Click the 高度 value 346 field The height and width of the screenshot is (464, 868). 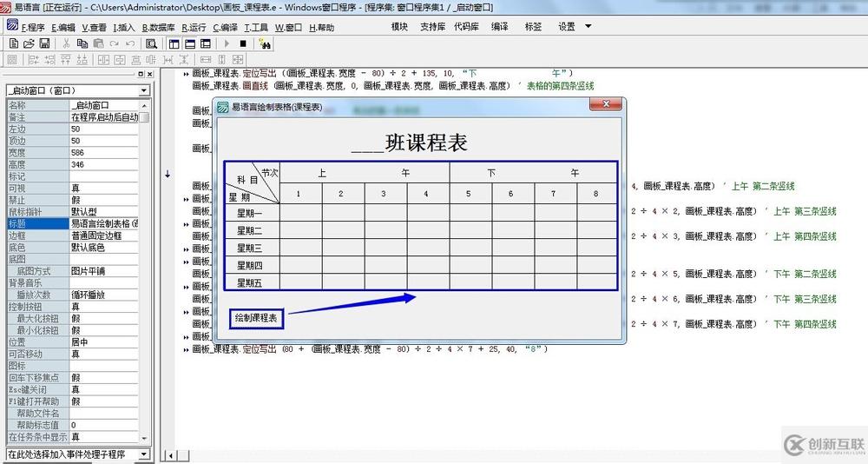(x=103, y=164)
